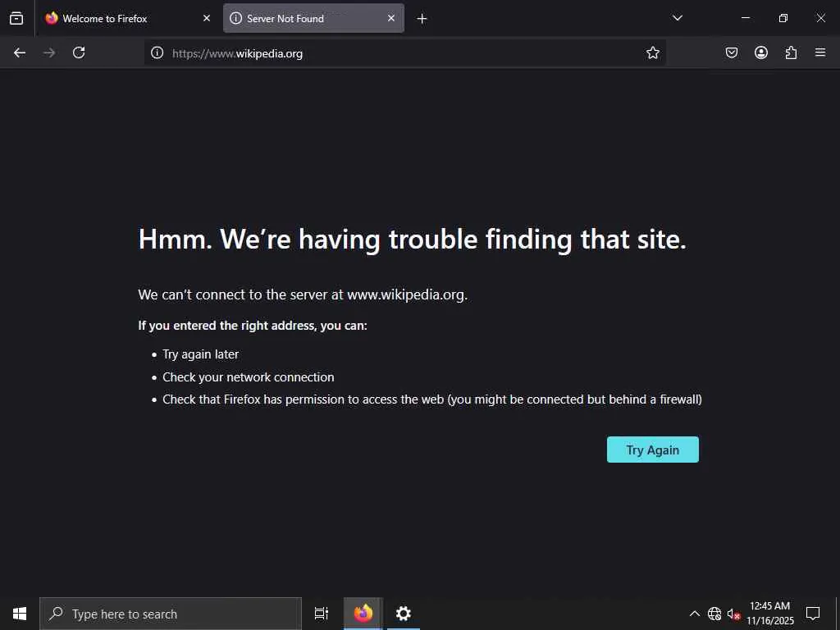Reload the current page
The width and height of the screenshot is (840, 630).
pos(79,52)
